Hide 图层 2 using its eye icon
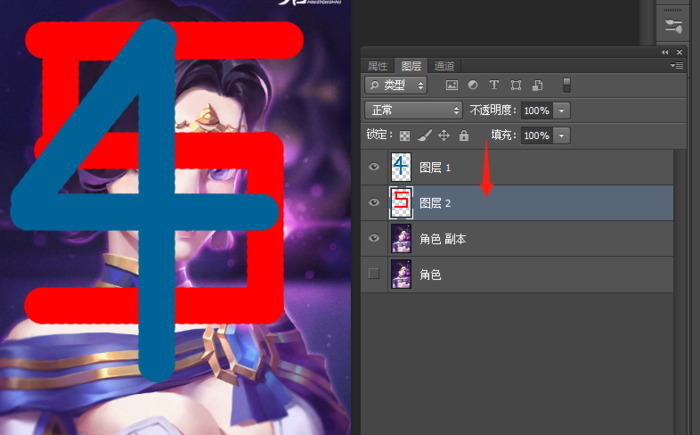This screenshot has width=700, height=435. 375,203
